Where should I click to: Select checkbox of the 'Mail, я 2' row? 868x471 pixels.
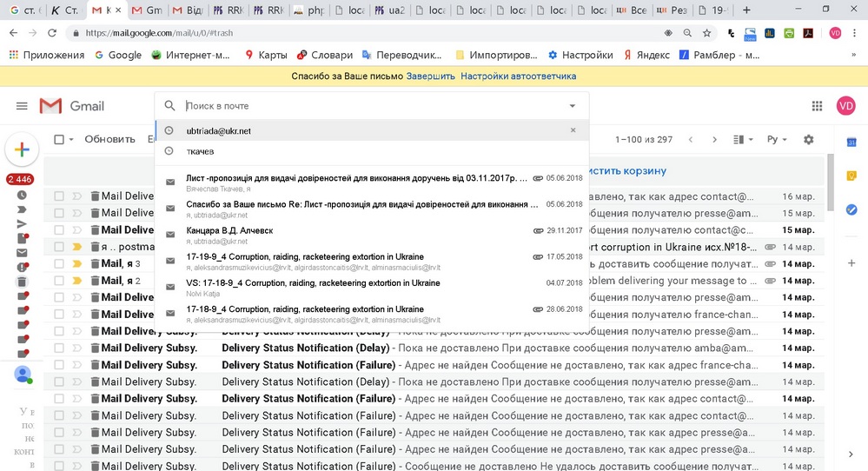point(59,281)
